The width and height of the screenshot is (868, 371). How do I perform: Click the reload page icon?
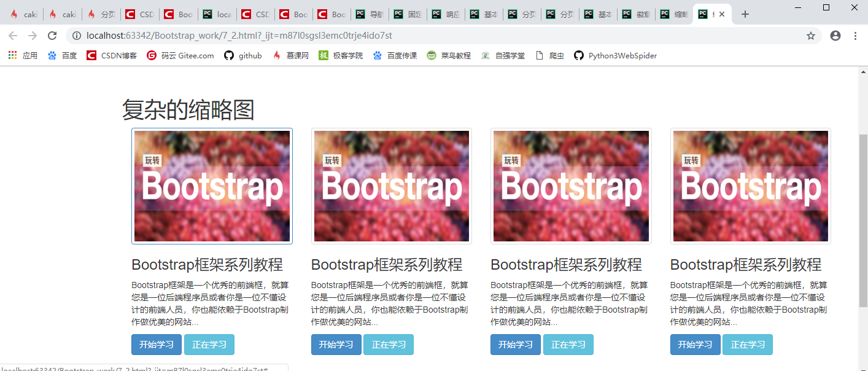tap(52, 36)
